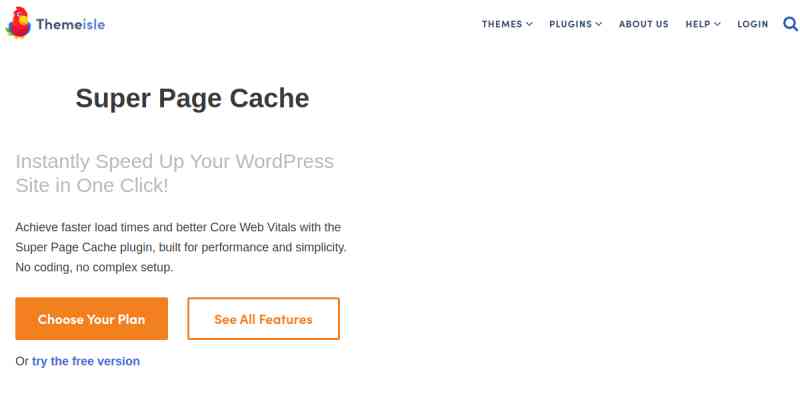Click the Super Page Cache plugin description line
The width and height of the screenshot is (800, 400).
point(180,247)
